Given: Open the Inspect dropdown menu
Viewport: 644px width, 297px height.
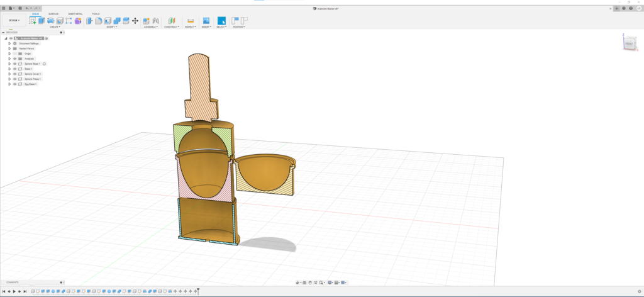Looking at the screenshot, I should click(x=190, y=26).
